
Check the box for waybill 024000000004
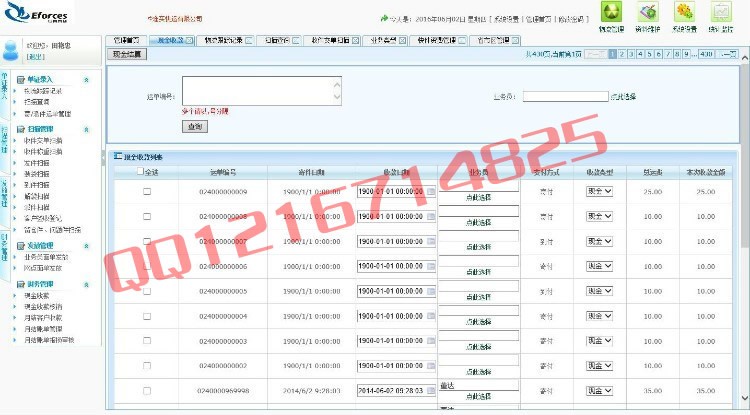pyautogui.click(x=147, y=316)
